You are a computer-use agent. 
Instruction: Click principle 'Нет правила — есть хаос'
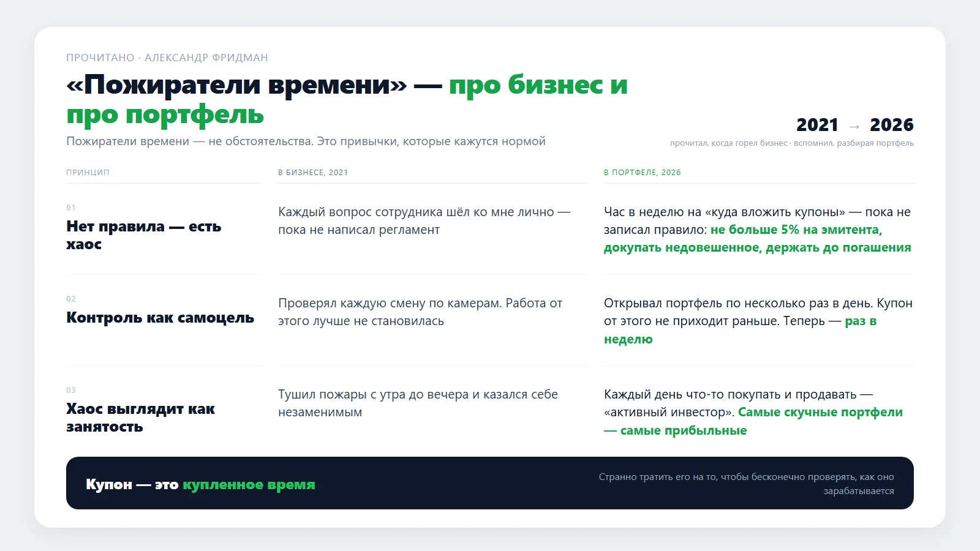pyautogui.click(x=144, y=235)
